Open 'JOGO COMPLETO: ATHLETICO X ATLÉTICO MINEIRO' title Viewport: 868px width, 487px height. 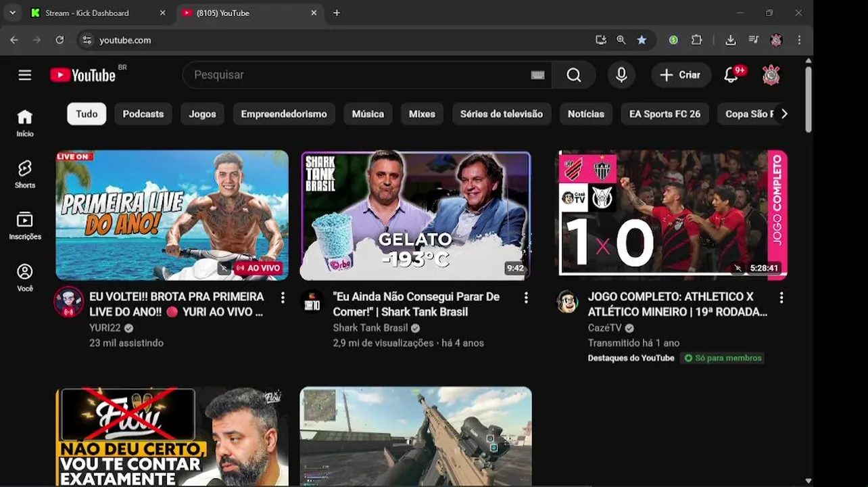(x=677, y=304)
